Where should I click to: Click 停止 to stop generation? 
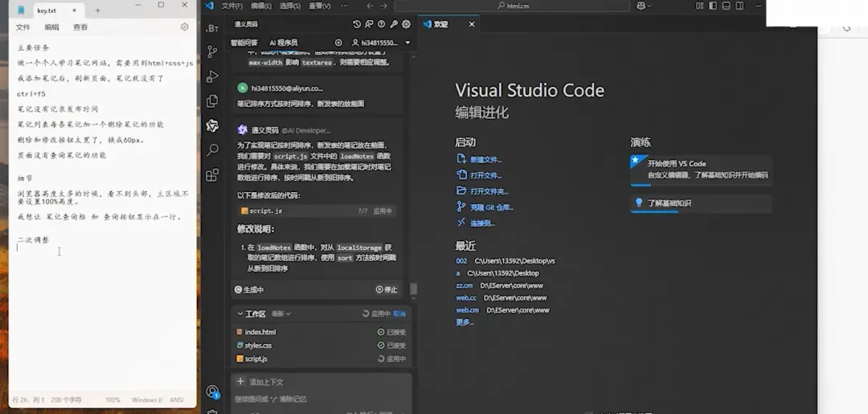(387, 289)
